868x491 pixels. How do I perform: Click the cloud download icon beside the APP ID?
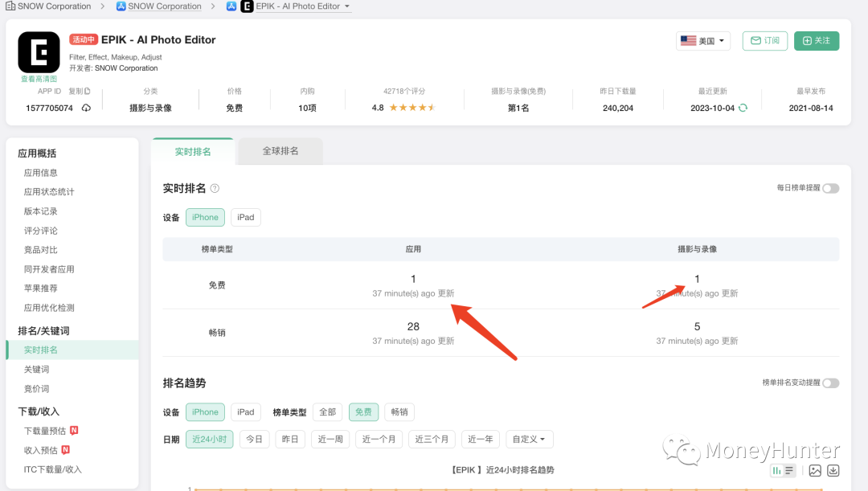[x=87, y=108]
